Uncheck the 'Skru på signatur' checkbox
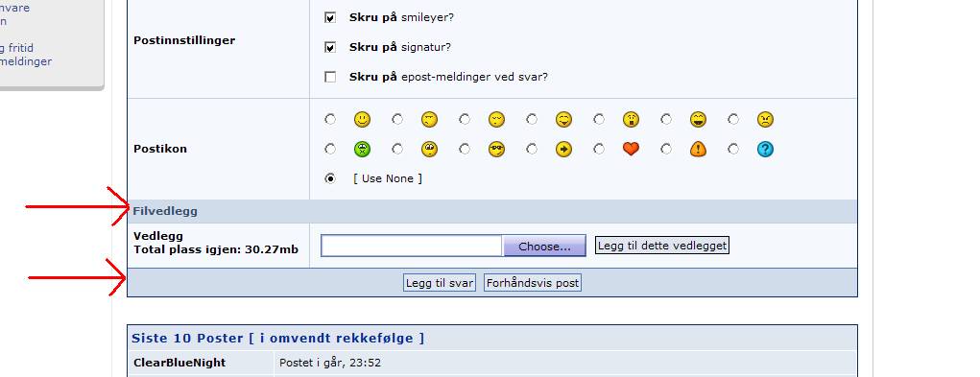 click(x=330, y=47)
